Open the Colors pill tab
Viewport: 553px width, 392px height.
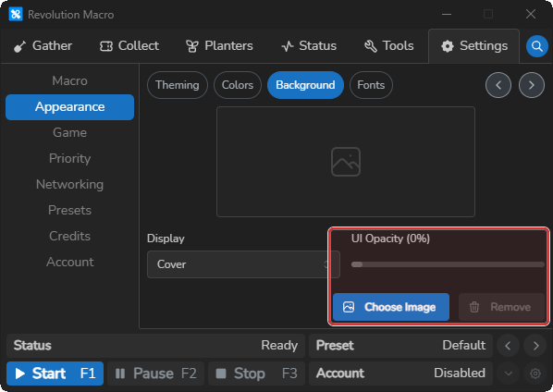tap(238, 85)
